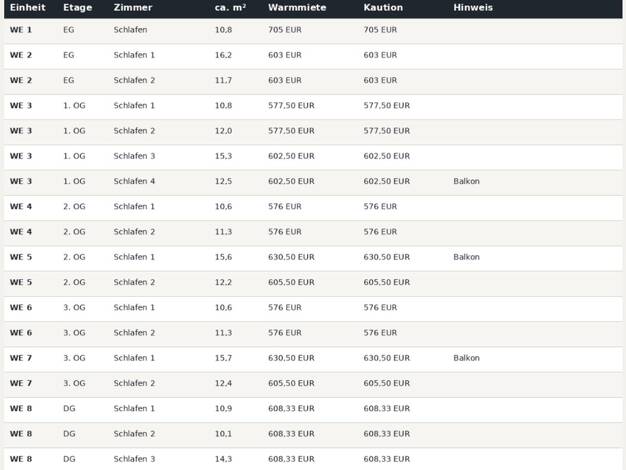Click 'Schlafen 2' in the WE 7 row
This screenshot has height=470, width=626.
pos(134,383)
